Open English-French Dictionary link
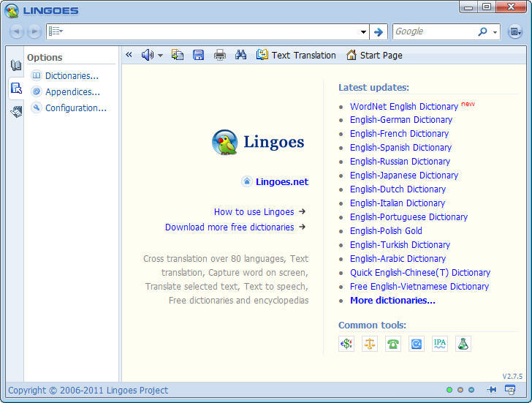 click(x=399, y=134)
